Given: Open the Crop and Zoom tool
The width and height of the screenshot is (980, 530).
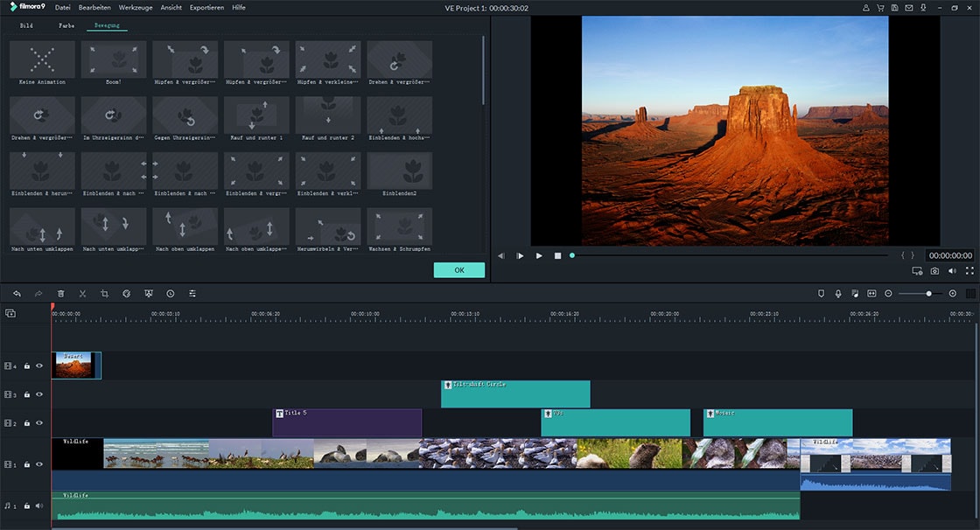Looking at the screenshot, I should tap(104, 293).
